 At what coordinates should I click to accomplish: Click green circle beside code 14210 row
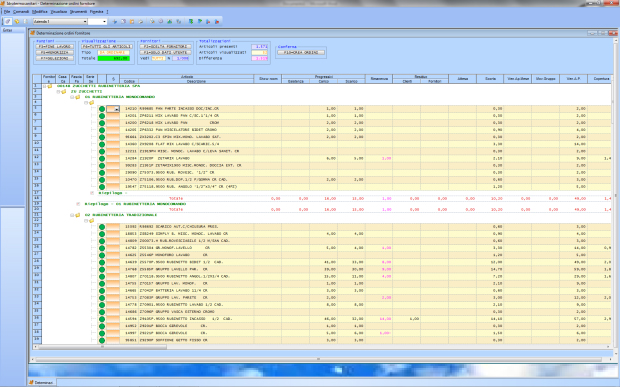tap(102, 109)
